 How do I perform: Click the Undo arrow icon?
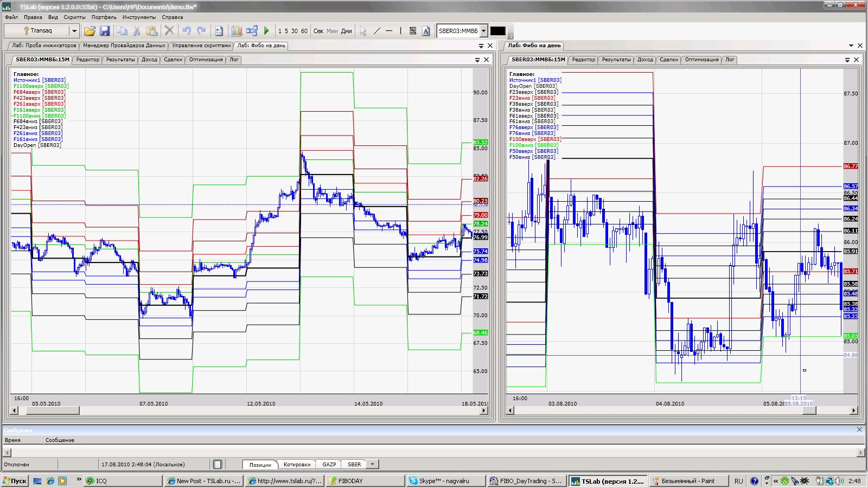point(187,31)
